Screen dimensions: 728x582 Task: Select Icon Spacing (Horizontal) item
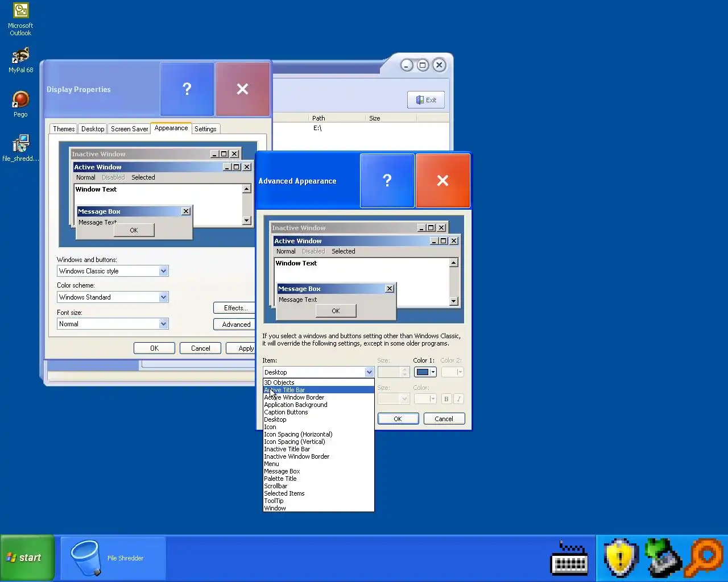point(318,434)
